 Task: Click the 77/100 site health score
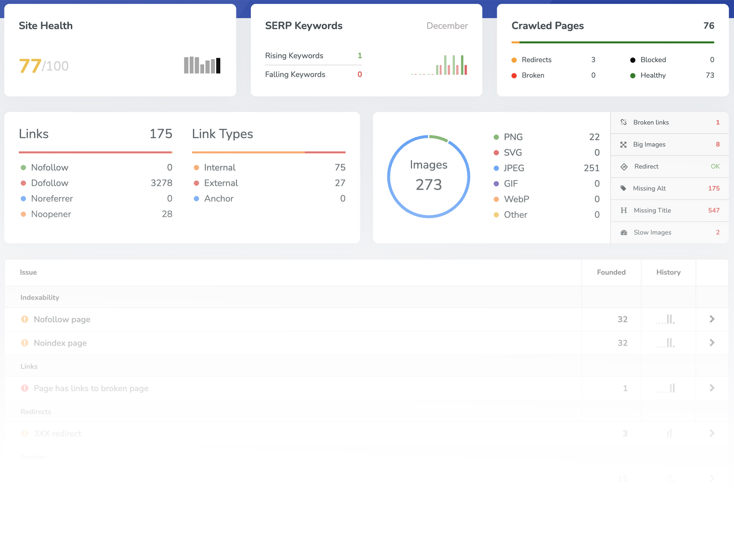(44, 66)
